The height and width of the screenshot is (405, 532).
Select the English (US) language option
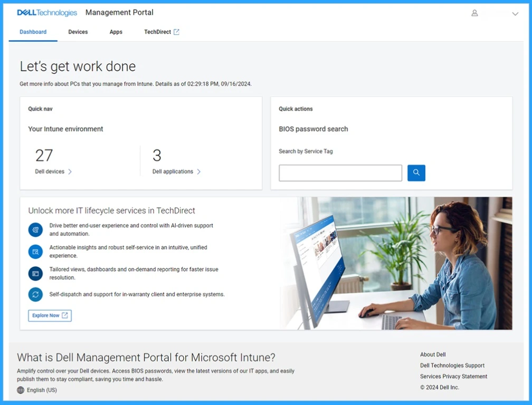(x=42, y=390)
